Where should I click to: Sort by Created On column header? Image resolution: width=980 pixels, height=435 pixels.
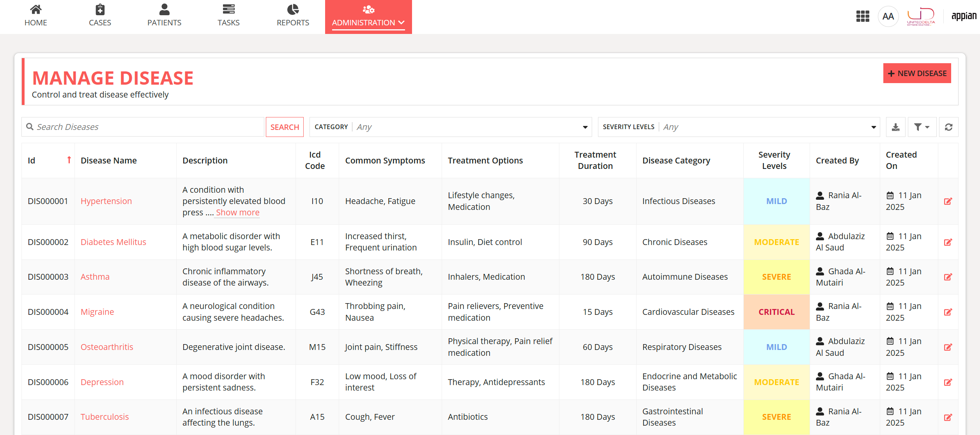pos(901,160)
